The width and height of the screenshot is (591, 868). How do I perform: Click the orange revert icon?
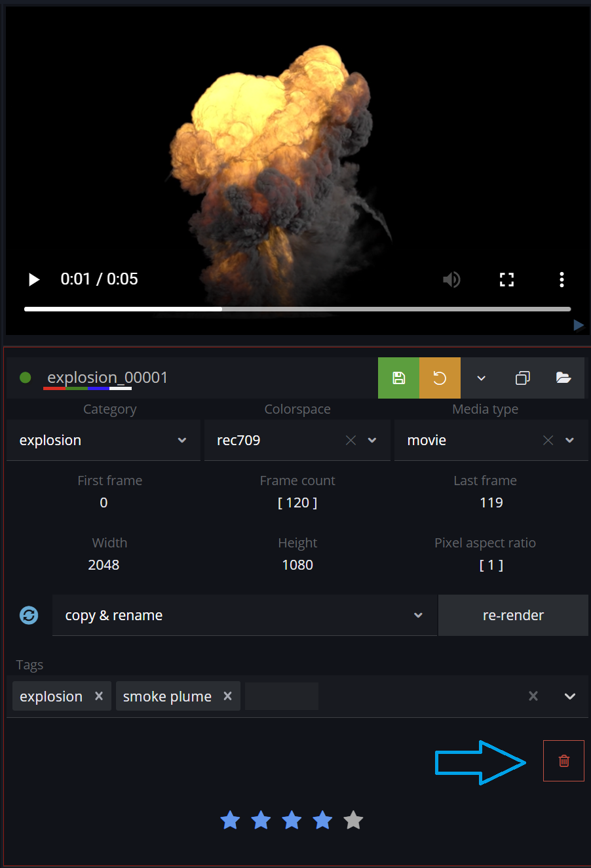tap(440, 378)
